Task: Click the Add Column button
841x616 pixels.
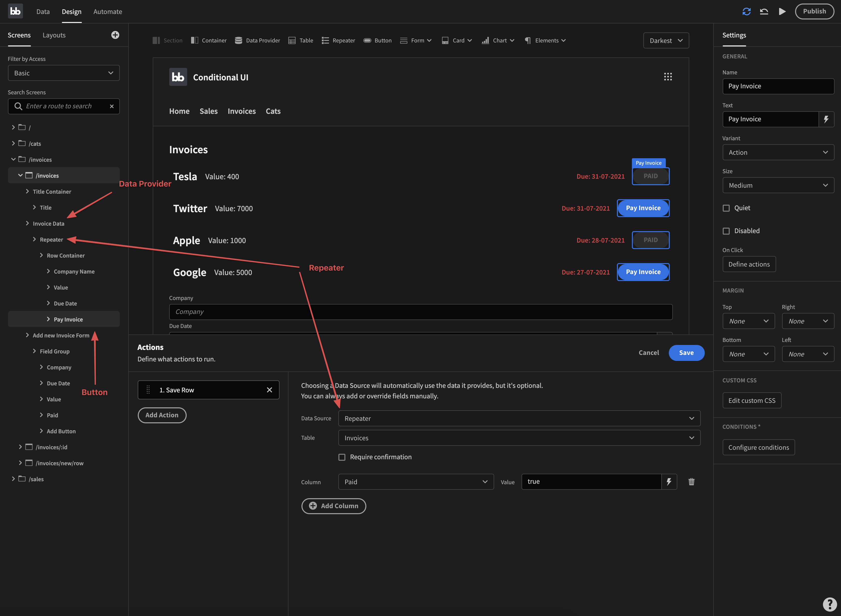Action: pos(334,506)
